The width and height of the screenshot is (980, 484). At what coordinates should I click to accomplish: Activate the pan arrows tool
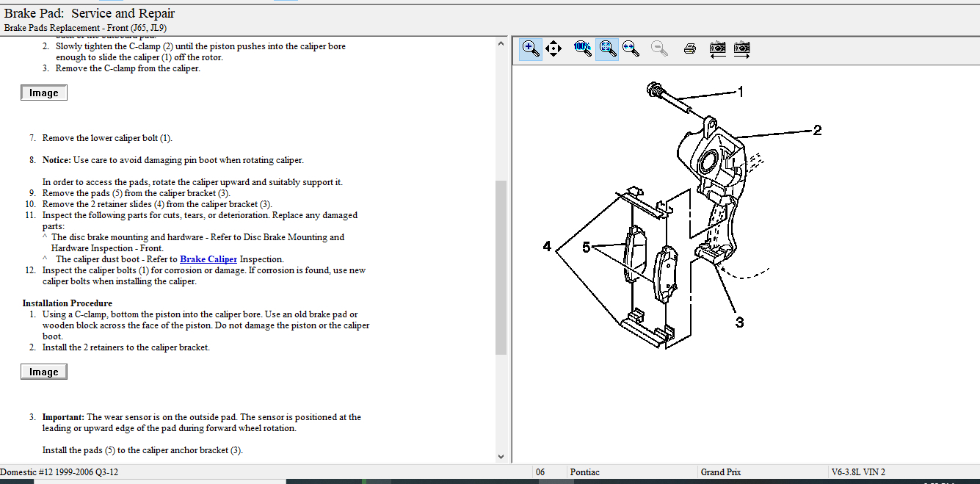click(553, 49)
